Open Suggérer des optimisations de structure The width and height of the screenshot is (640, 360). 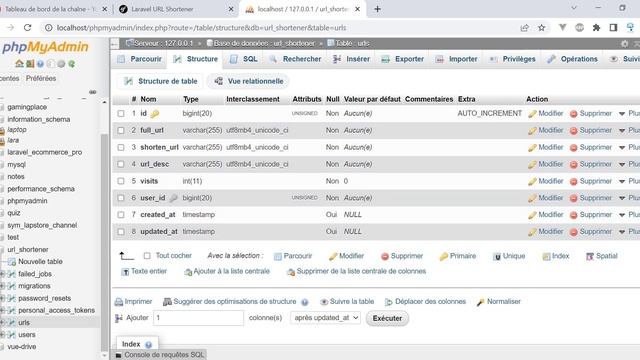click(x=229, y=302)
